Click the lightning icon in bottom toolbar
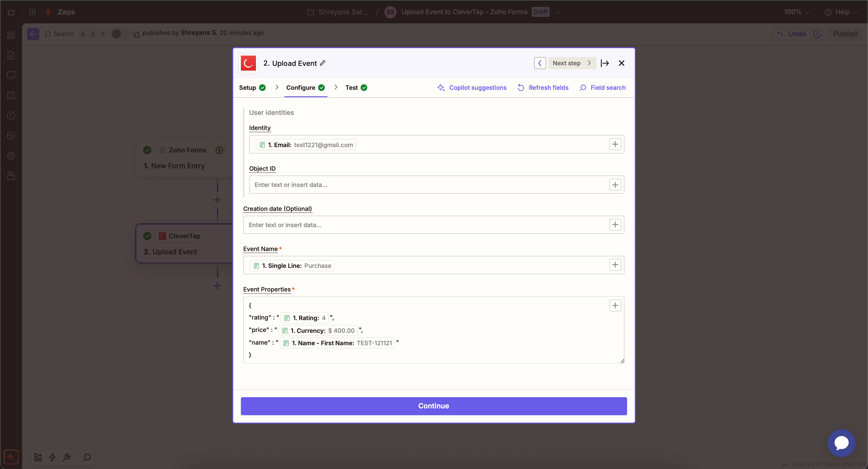 point(52,457)
